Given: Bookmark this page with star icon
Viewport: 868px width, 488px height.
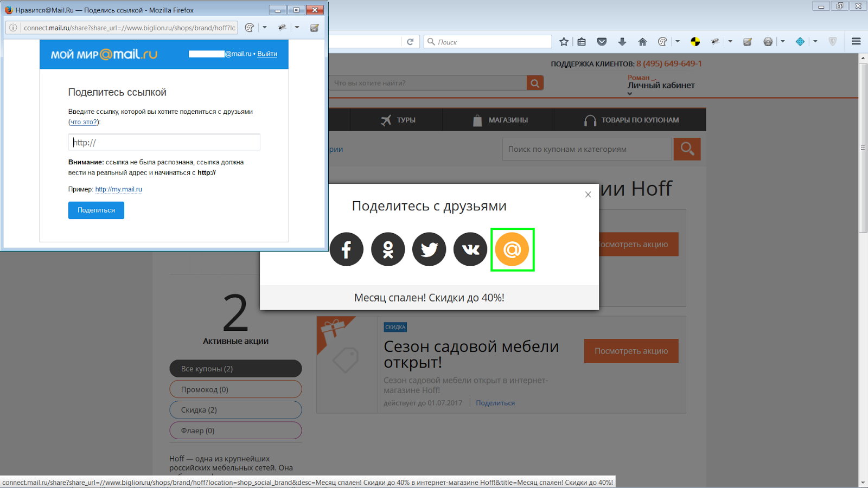Looking at the screenshot, I should pos(564,42).
